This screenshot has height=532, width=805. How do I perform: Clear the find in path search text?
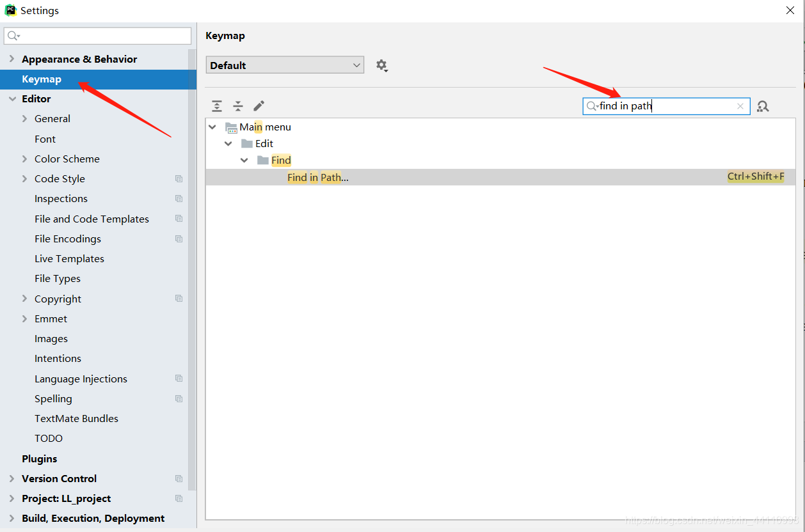[740, 106]
